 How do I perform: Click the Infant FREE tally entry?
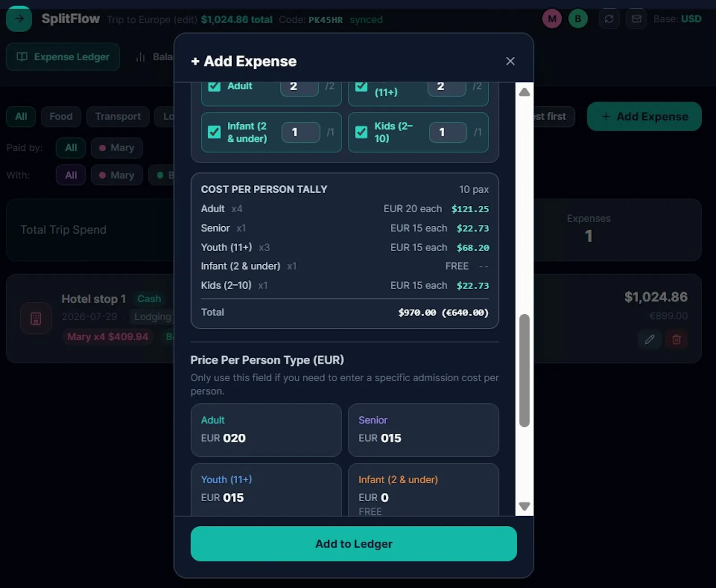tap(457, 266)
